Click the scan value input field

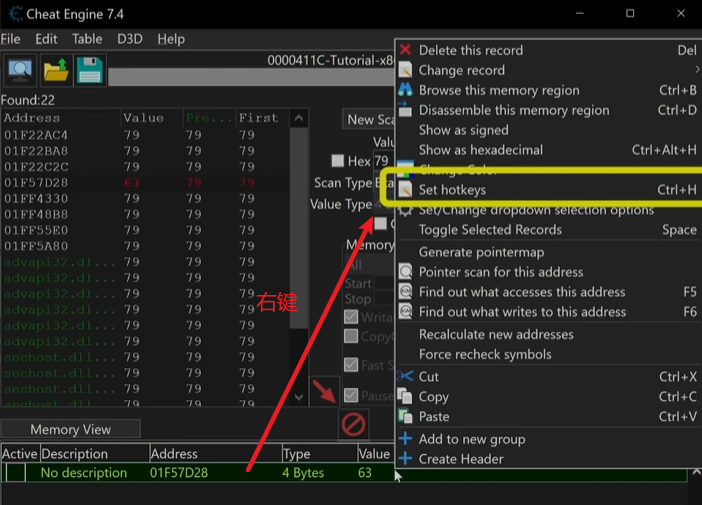(383, 161)
